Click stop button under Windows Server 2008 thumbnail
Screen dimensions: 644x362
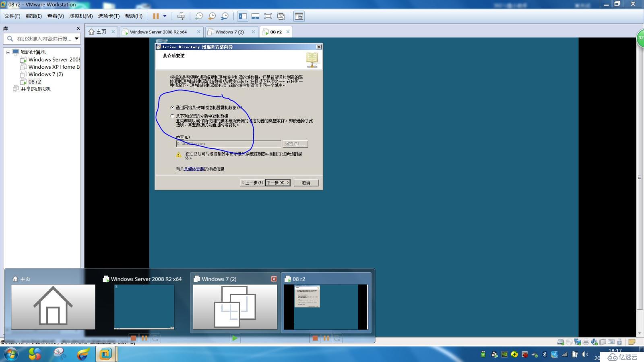click(x=133, y=338)
